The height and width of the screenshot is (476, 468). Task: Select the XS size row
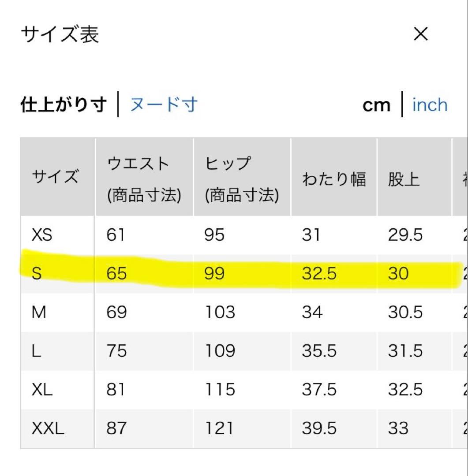pos(244,235)
